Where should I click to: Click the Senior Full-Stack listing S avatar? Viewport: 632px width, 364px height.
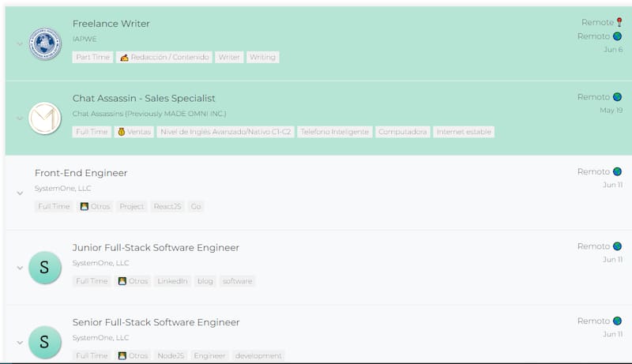[44, 342]
